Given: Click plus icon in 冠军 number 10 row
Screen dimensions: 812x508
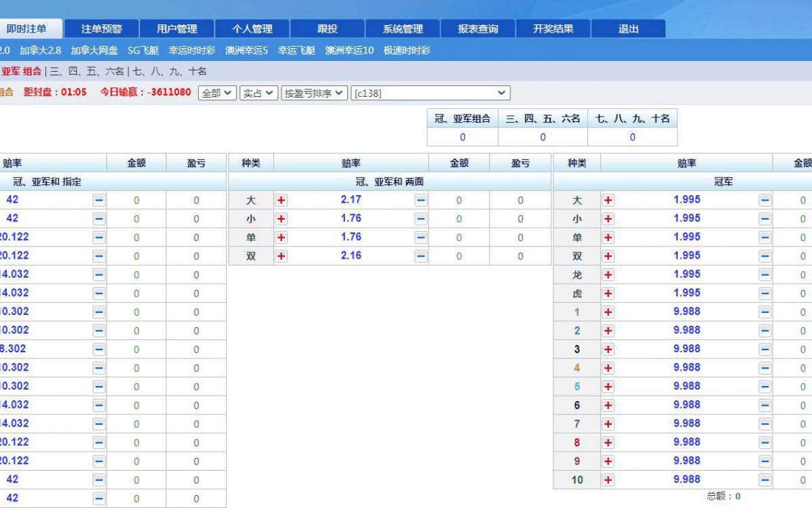Looking at the screenshot, I should [608, 480].
